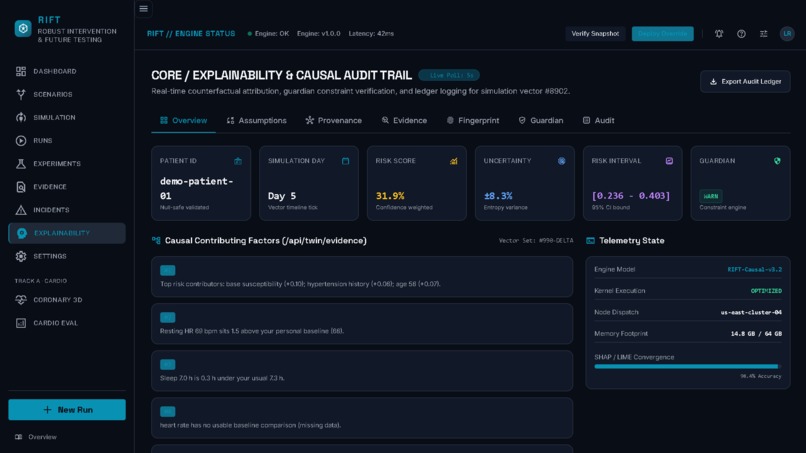This screenshot has height=453, width=806.
Task: Click the Settings gear icon
Action: tap(21, 256)
